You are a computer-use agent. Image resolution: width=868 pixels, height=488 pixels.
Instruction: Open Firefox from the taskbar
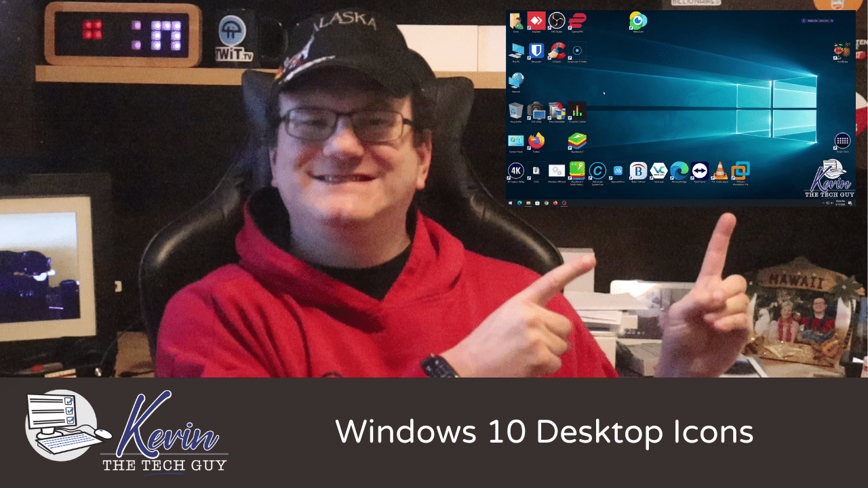(555, 203)
